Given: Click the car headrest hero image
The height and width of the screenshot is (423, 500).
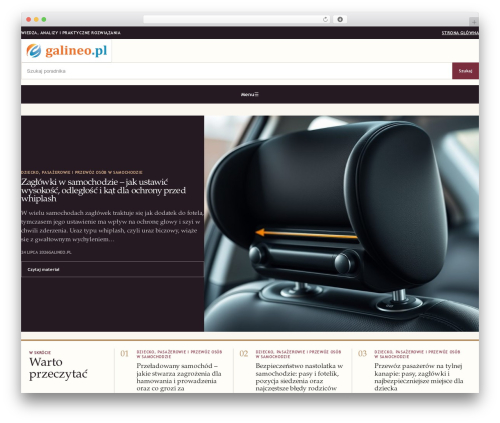Looking at the screenshot, I should coord(341,223).
